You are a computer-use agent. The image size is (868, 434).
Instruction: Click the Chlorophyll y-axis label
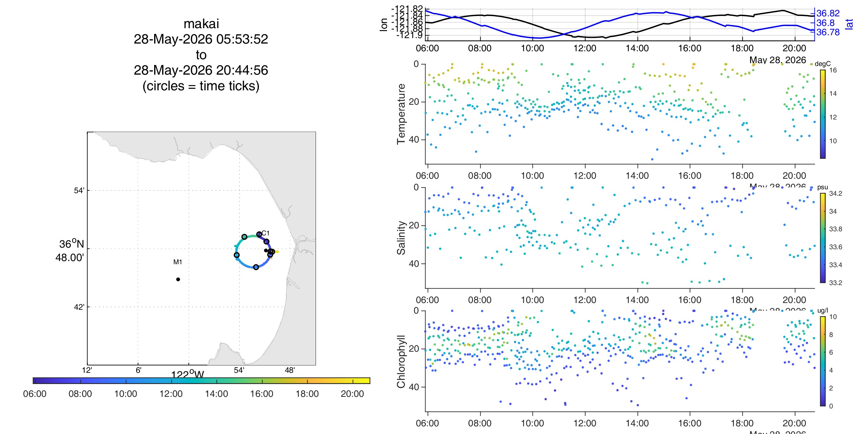pos(401,362)
